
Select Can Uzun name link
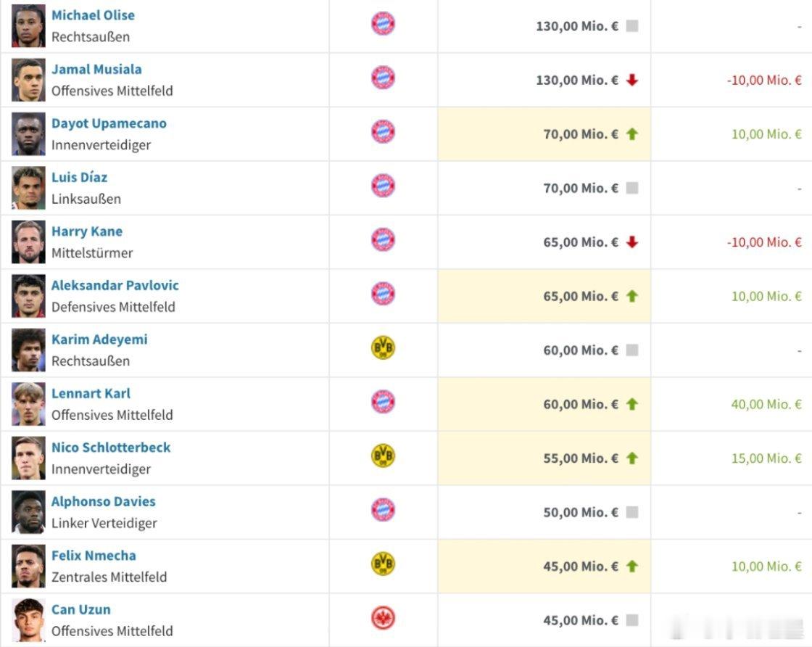(80, 609)
